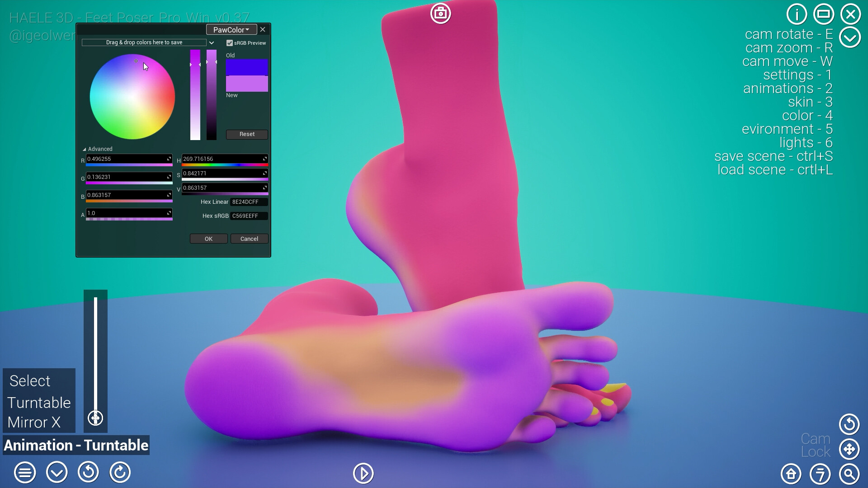Select the camera rotate icon at bottom right

tap(849, 424)
